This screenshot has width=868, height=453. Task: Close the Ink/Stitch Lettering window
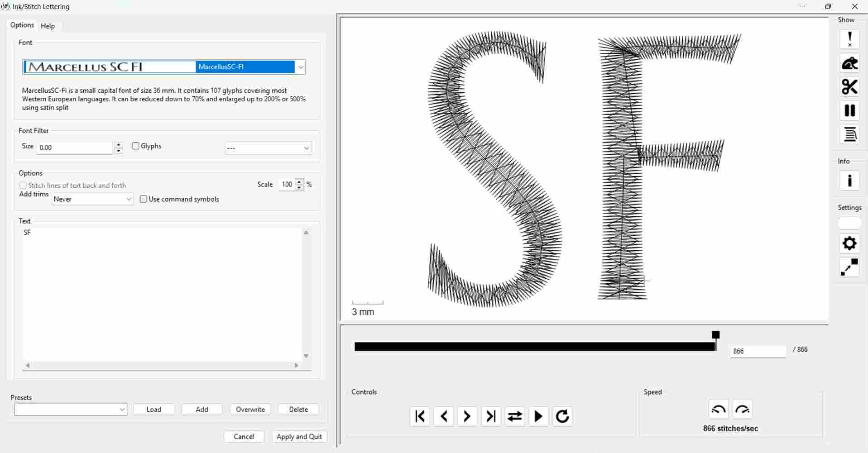855,6
